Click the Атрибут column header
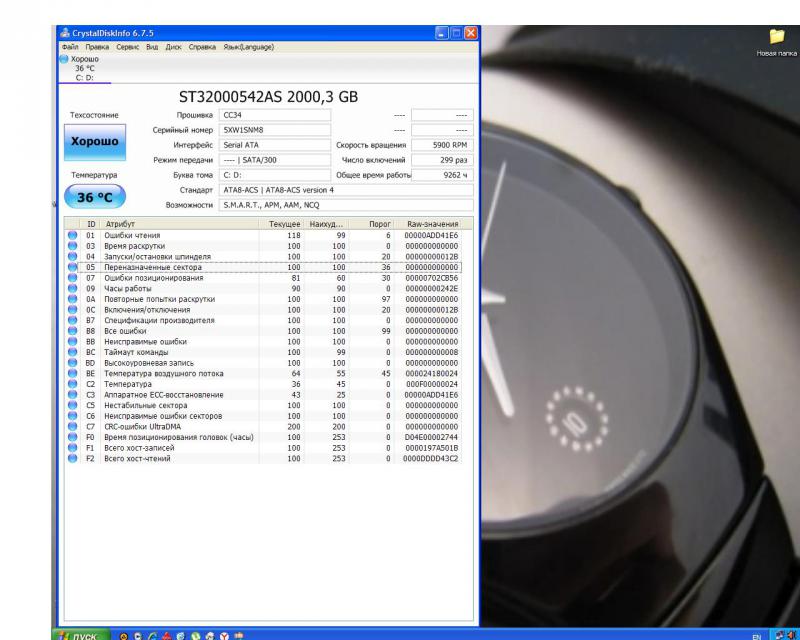 pyautogui.click(x=180, y=224)
